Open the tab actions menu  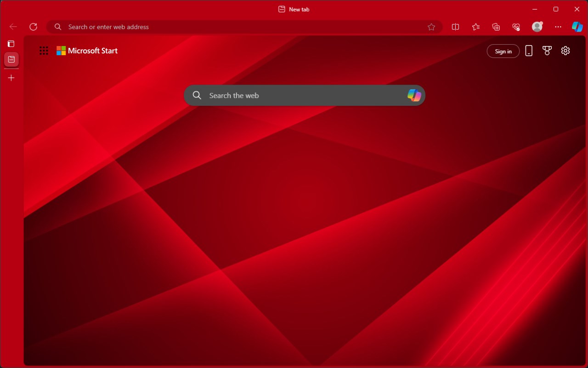click(x=11, y=44)
